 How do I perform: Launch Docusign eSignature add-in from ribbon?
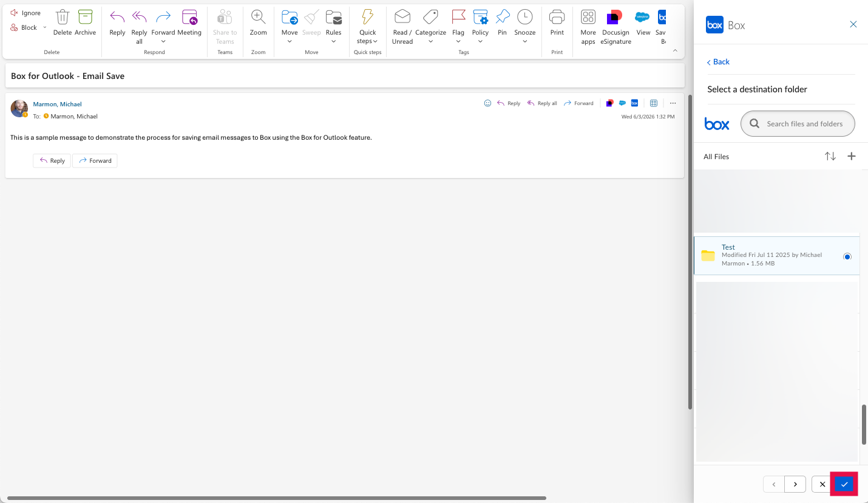615,27
